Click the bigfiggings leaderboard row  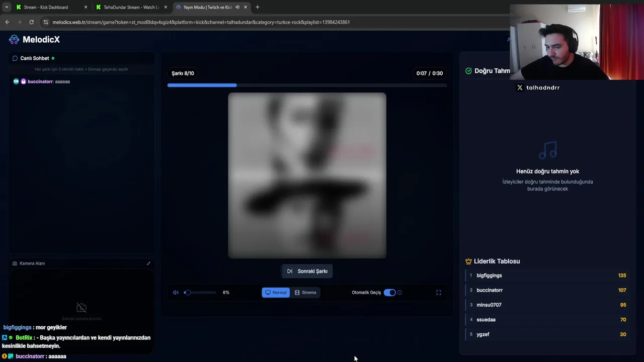pos(547,276)
